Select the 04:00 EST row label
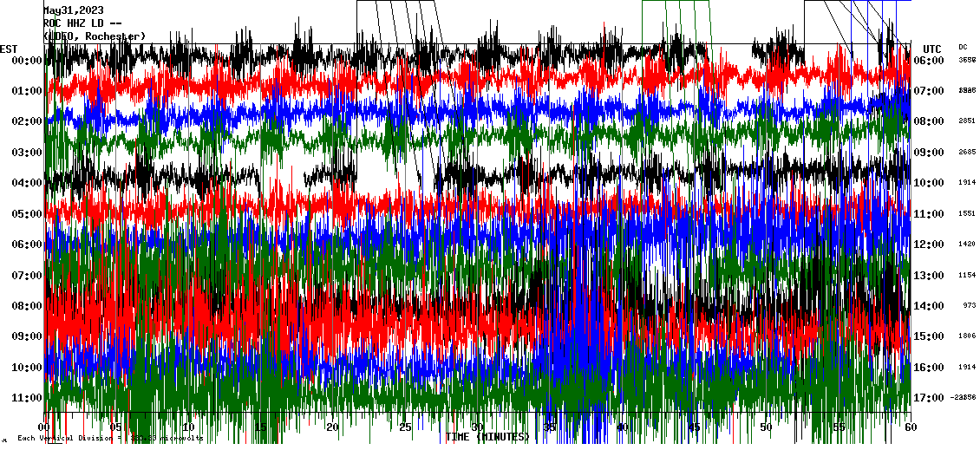This screenshot has height=450, width=980. click(x=27, y=183)
